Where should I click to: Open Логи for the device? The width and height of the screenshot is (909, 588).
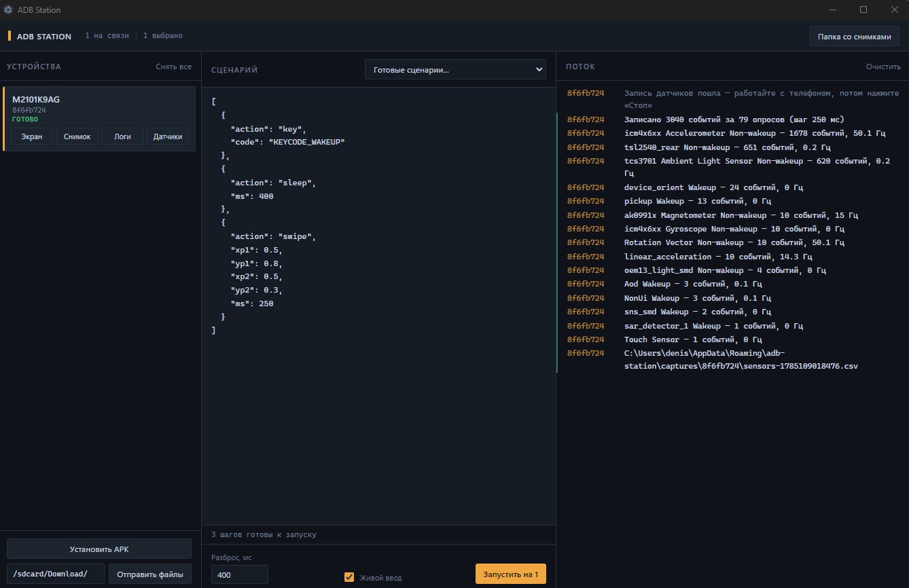pos(122,136)
